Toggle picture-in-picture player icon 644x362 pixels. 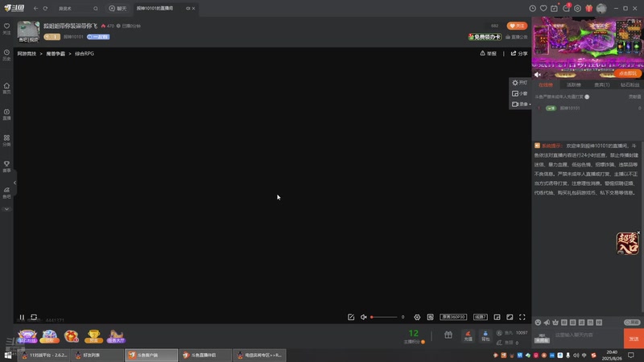tap(497, 317)
